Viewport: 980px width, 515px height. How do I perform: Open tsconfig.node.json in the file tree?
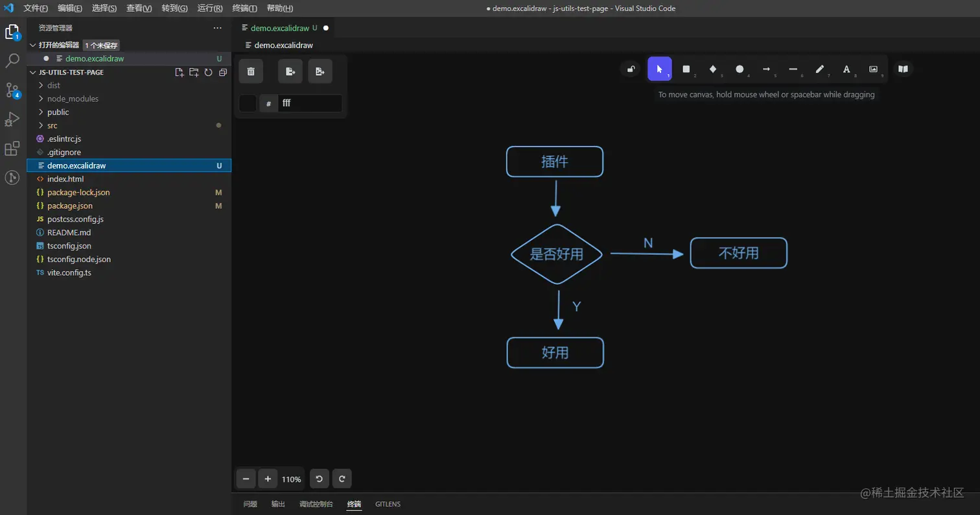tap(128, 259)
